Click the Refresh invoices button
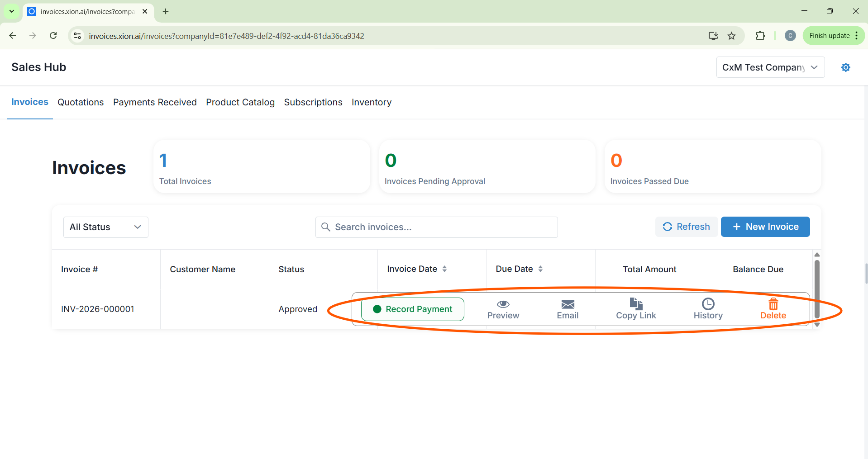Image resolution: width=868 pixels, height=459 pixels. (686, 227)
